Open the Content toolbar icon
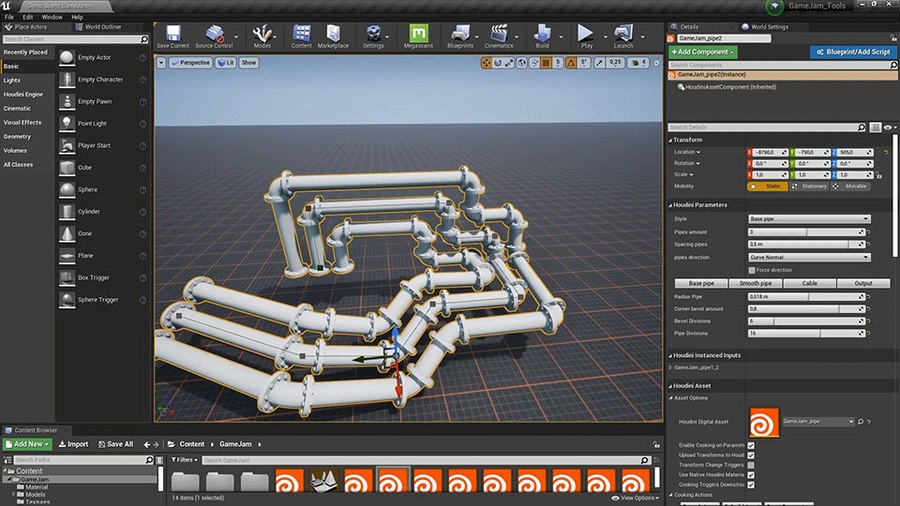Image resolution: width=900 pixels, height=506 pixels. click(301, 33)
